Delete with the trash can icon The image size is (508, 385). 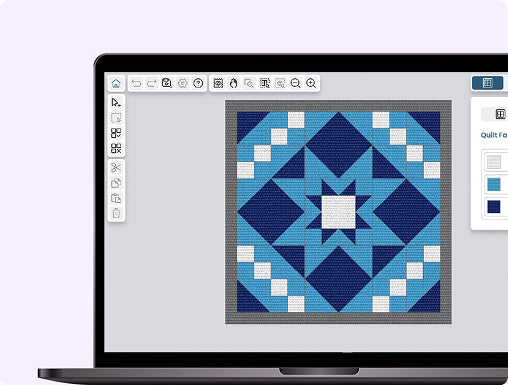[x=116, y=213]
